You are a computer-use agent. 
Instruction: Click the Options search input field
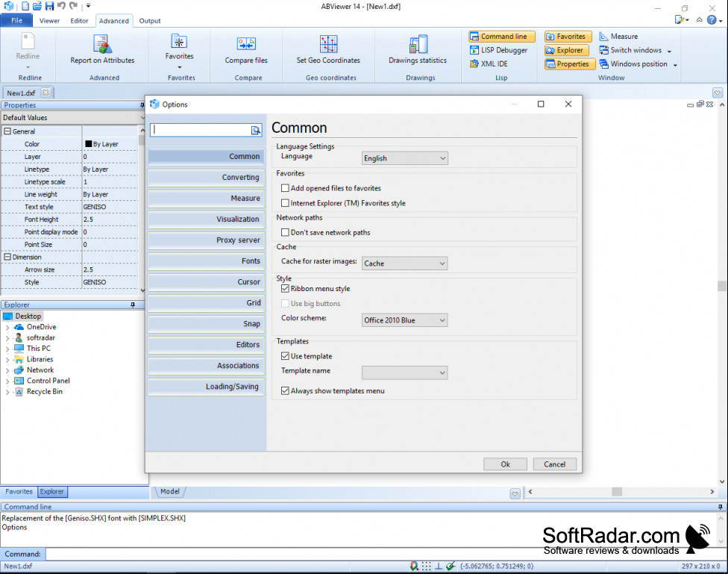pyautogui.click(x=201, y=130)
